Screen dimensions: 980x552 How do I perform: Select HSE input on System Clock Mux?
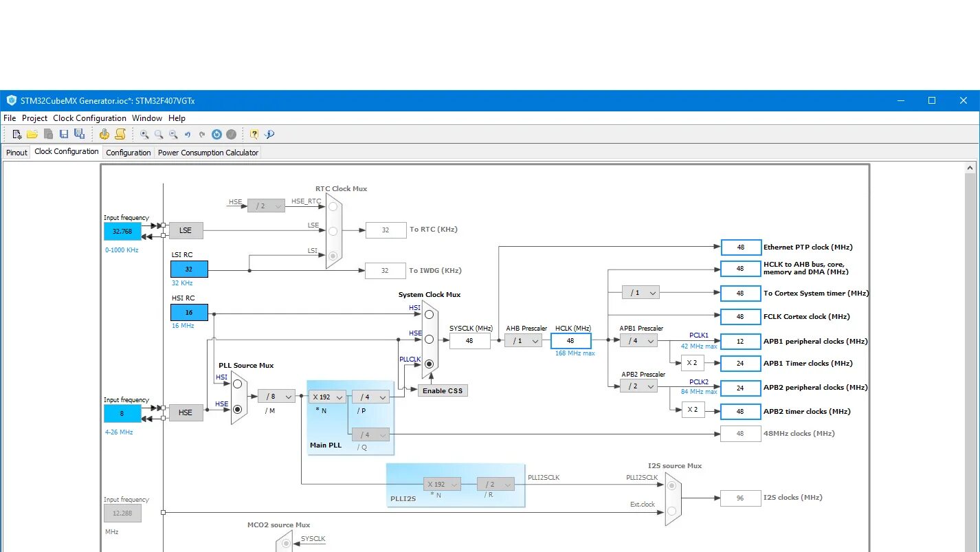tap(430, 339)
